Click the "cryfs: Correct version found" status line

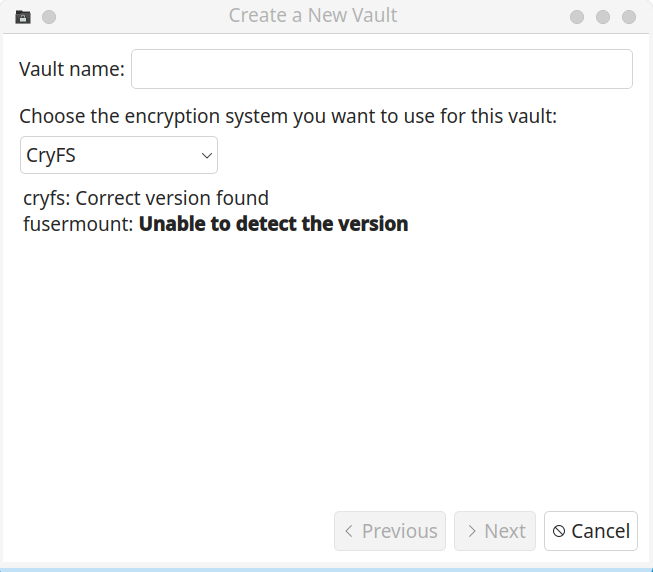pos(146,198)
